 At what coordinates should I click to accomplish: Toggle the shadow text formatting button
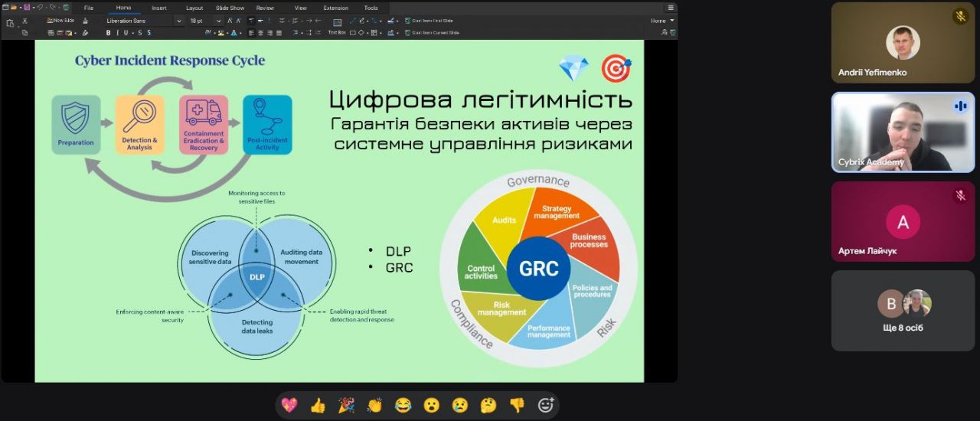pos(149,33)
